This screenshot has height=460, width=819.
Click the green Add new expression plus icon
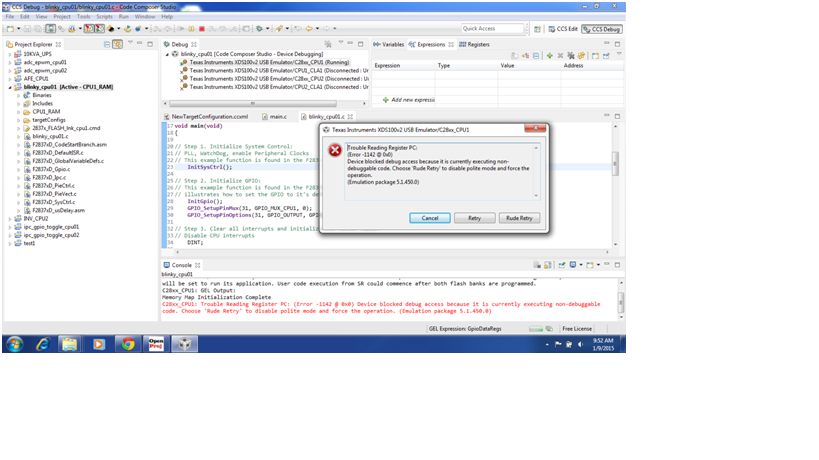point(549,55)
